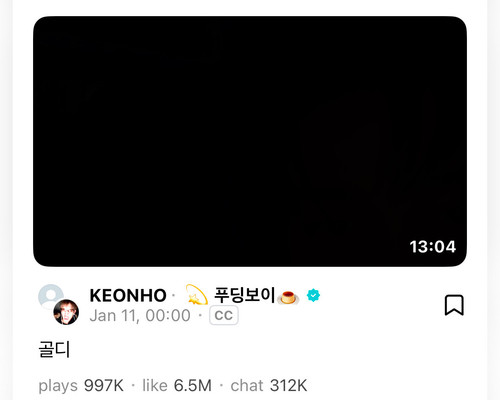The image size is (500, 400).
Task: Play the black video thumbnail
Action: [250, 141]
